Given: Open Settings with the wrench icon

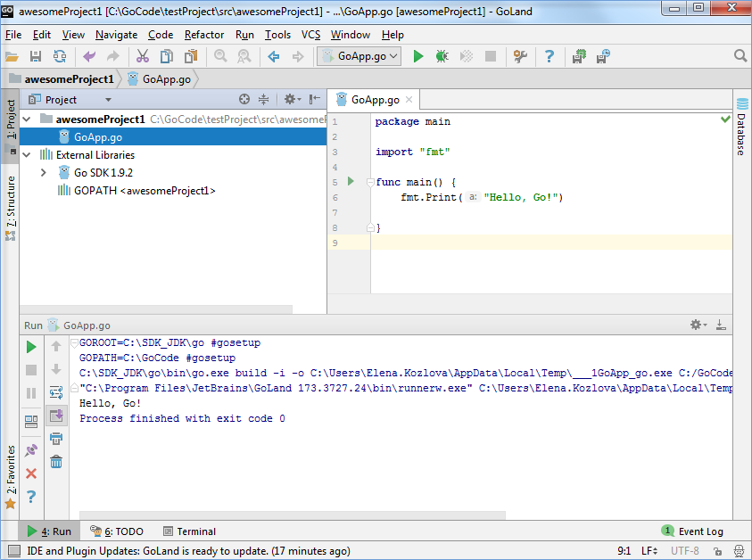Looking at the screenshot, I should (x=520, y=56).
